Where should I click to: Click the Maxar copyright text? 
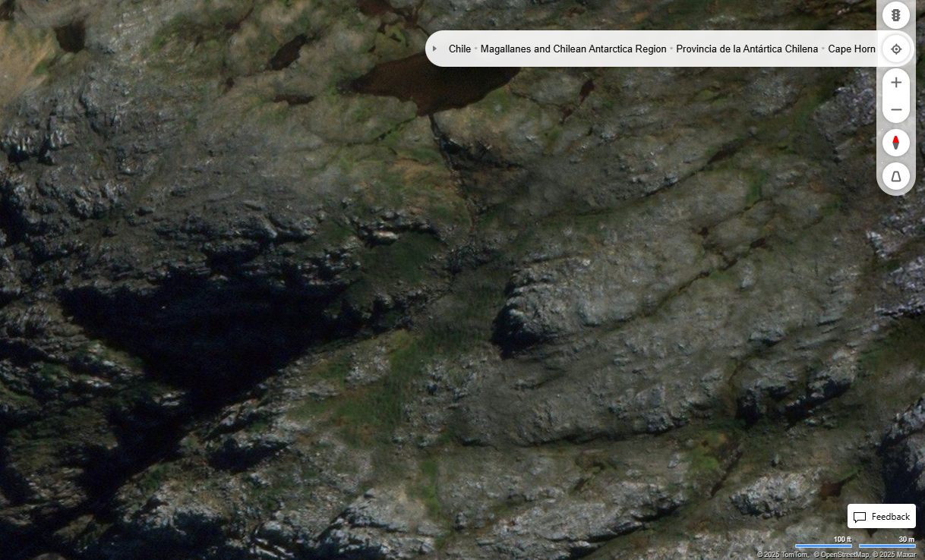pos(895,555)
